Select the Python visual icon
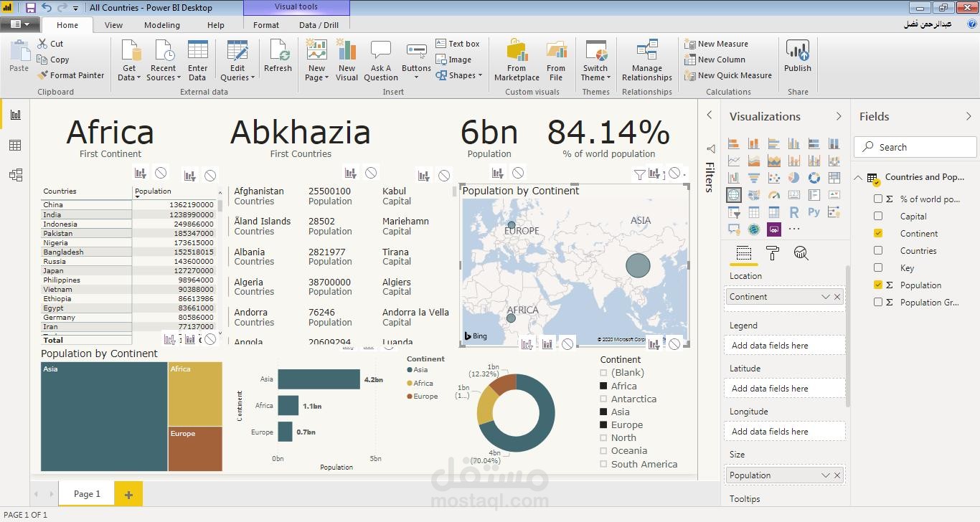The image size is (980, 522). coord(813,212)
